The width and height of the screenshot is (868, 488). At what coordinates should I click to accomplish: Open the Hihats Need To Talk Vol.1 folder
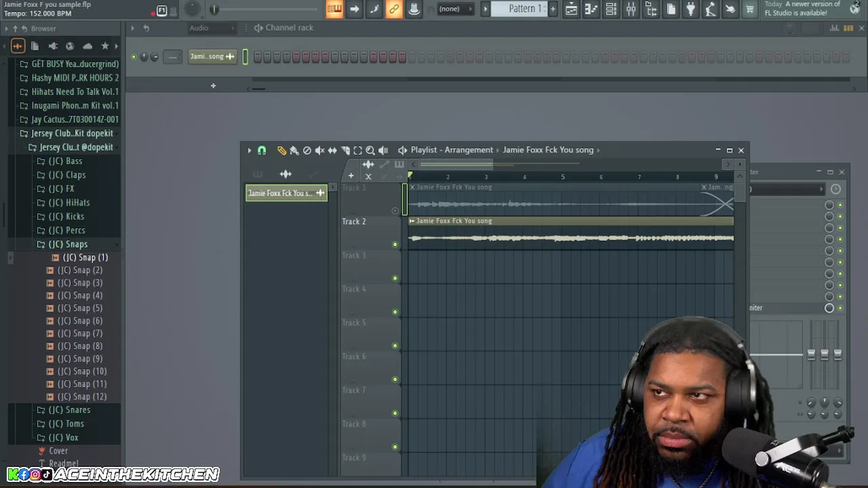pos(75,91)
